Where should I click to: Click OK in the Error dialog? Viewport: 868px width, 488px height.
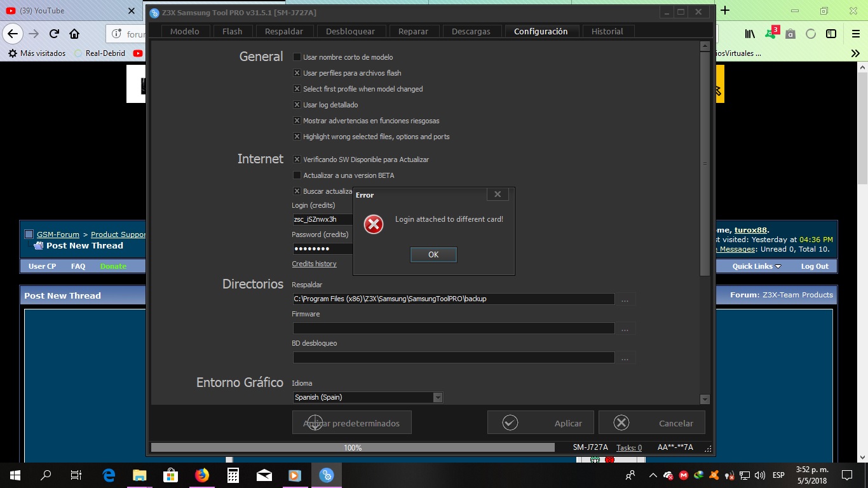pos(433,254)
